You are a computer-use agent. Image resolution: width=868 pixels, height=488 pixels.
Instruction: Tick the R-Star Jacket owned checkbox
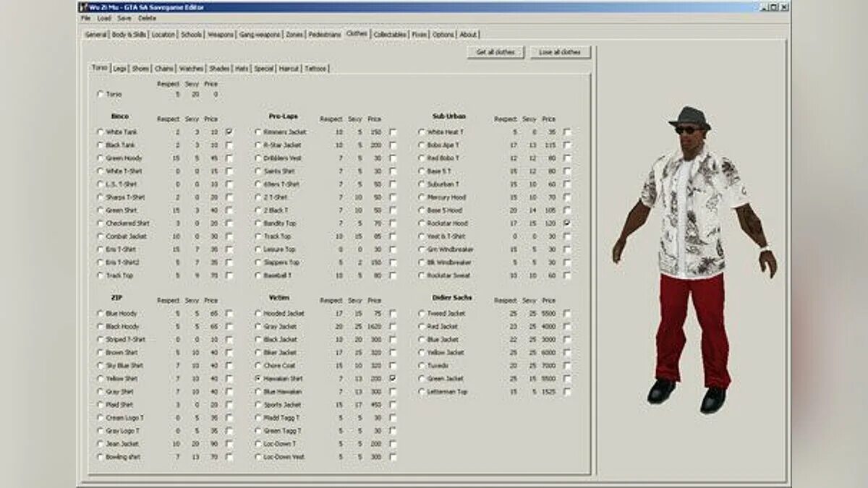point(393,145)
